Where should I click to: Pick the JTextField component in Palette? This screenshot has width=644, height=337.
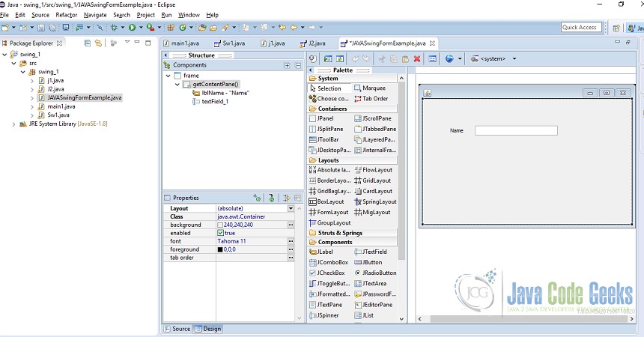pos(374,252)
